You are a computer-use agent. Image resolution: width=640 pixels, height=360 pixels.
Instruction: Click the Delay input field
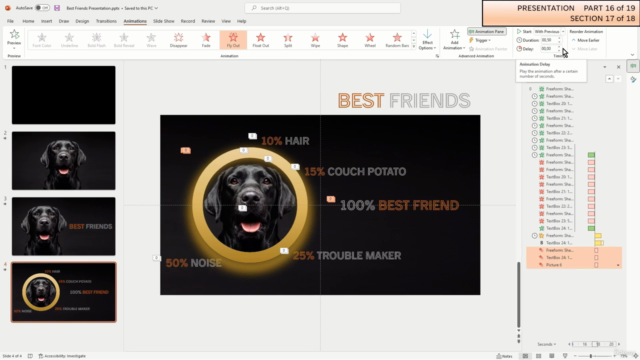(549, 49)
